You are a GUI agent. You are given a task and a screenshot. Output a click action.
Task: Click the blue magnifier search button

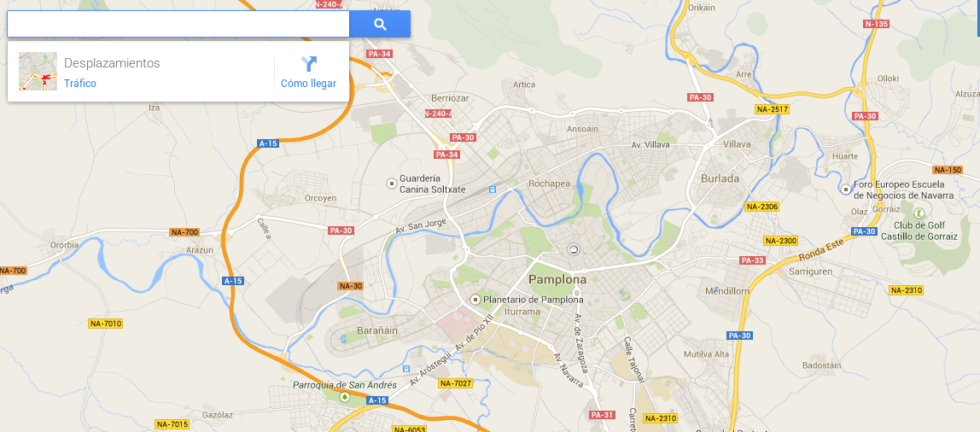[380, 25]
